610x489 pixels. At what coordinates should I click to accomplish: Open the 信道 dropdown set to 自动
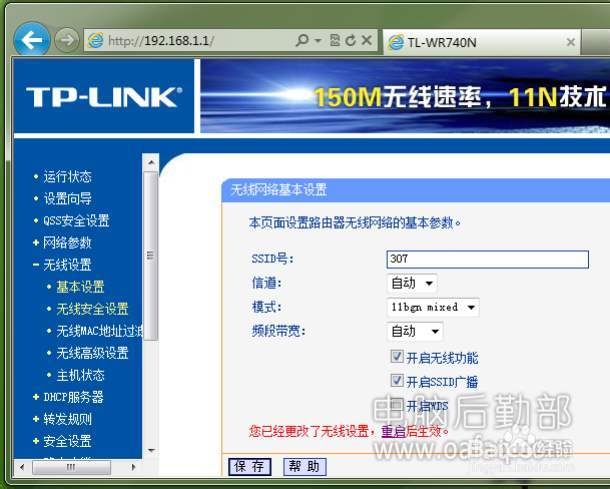pyautogui.click(x=412, y=283)
